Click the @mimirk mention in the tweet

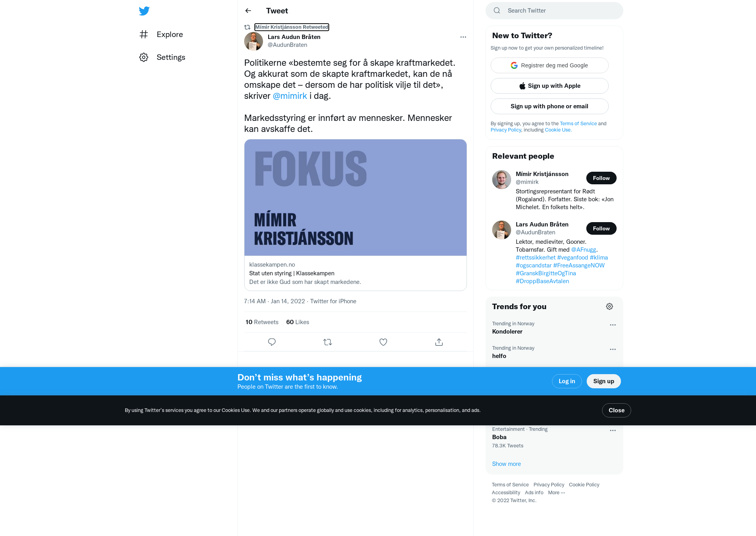click(x=290, y=96)
